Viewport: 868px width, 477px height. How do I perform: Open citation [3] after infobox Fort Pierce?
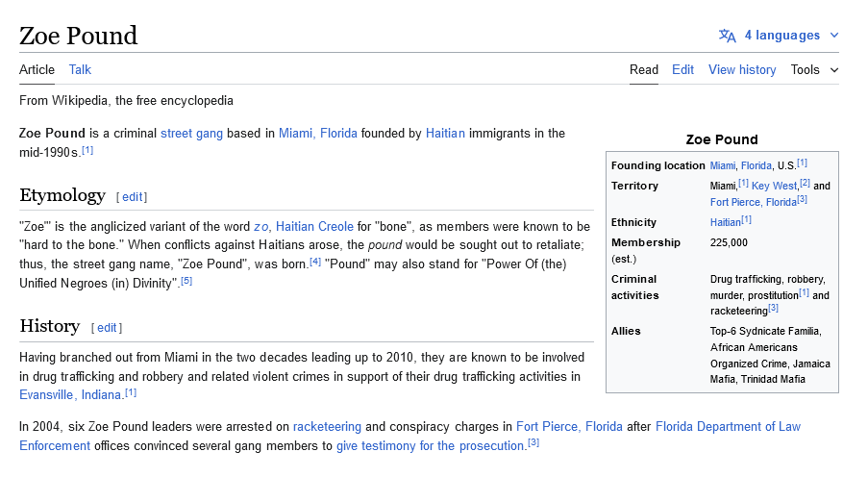pos(802,199)
